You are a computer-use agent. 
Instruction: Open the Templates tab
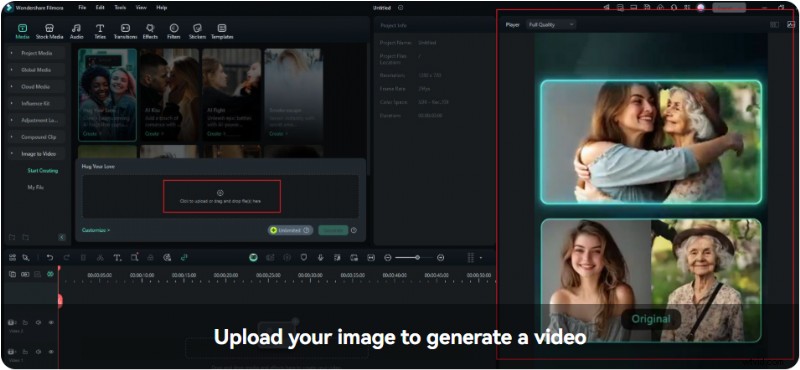(x=222, y=31)
